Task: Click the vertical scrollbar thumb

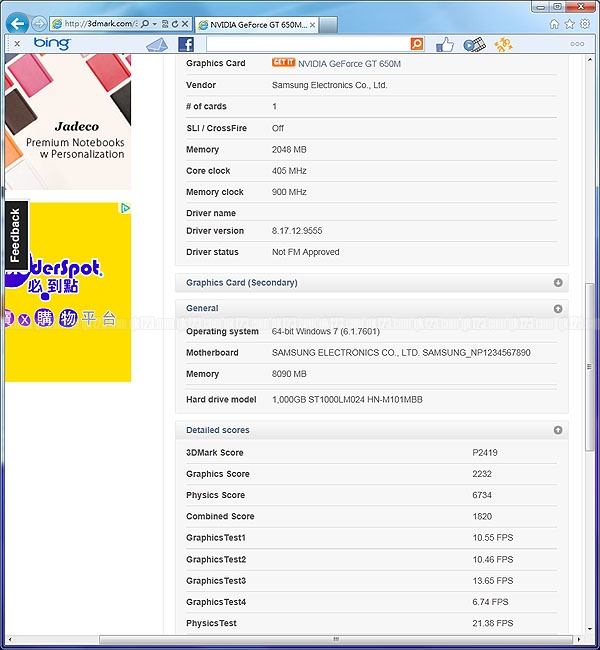Action: (x=589, y=367)
